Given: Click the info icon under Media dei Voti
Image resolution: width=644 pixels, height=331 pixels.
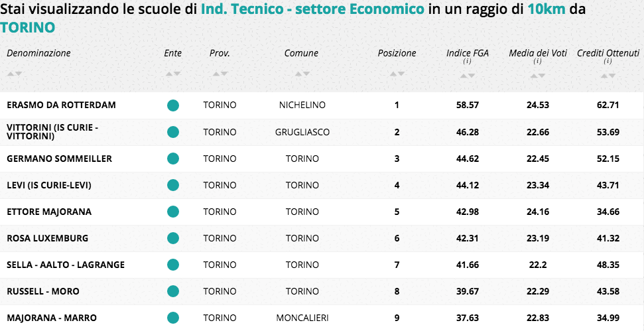Looking at the screenshot, I should tap(538, 62).
